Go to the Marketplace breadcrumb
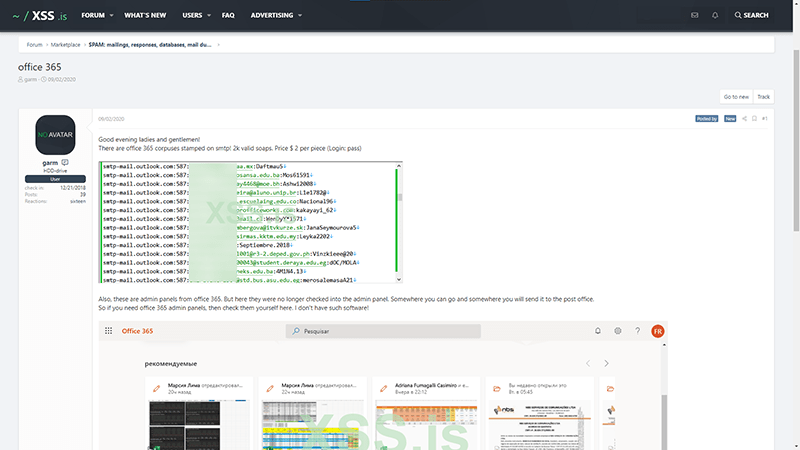 coord(65,45)
